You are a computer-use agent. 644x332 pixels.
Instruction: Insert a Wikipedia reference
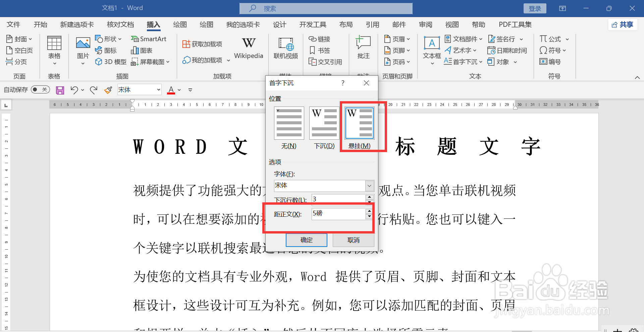[x=249, y=48]
